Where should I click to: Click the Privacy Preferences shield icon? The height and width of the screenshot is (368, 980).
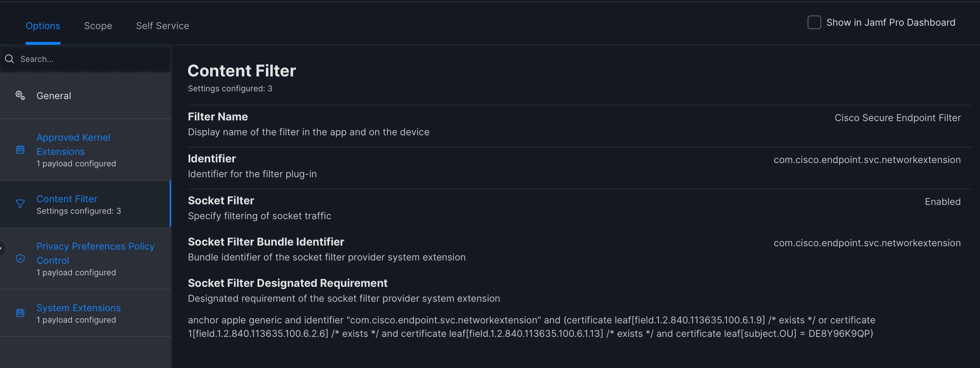tap(20, 259)
